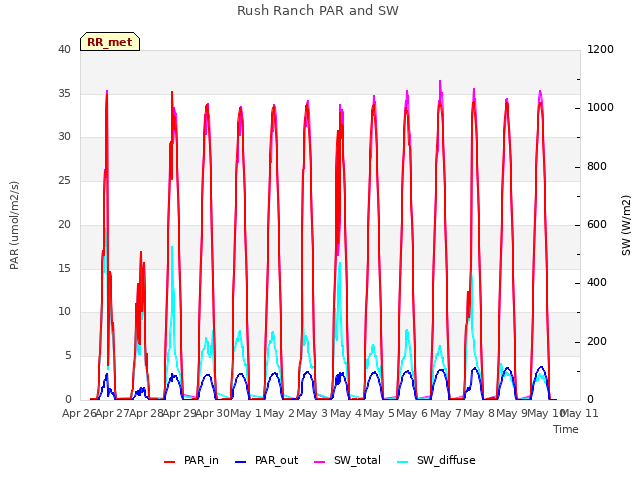The image size is (640, 480).
Task: Click the Time axis label
Action: (x=566, y=429)
